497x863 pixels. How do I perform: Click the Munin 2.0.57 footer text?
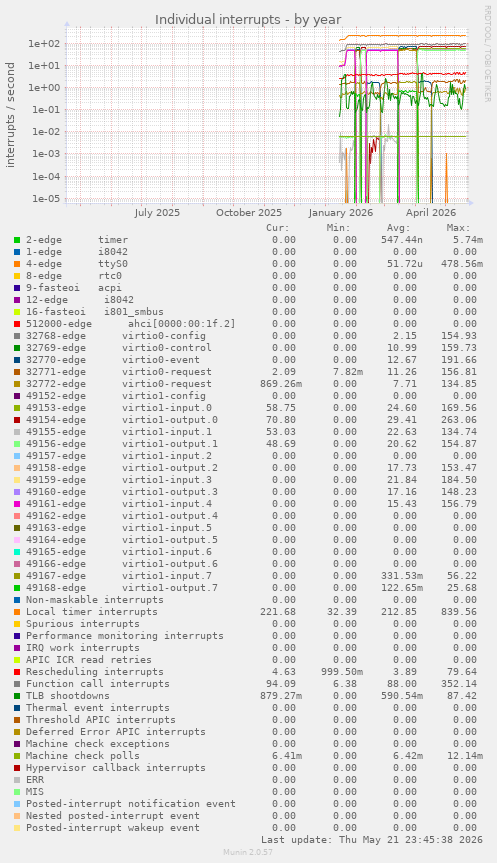[248, 852]
